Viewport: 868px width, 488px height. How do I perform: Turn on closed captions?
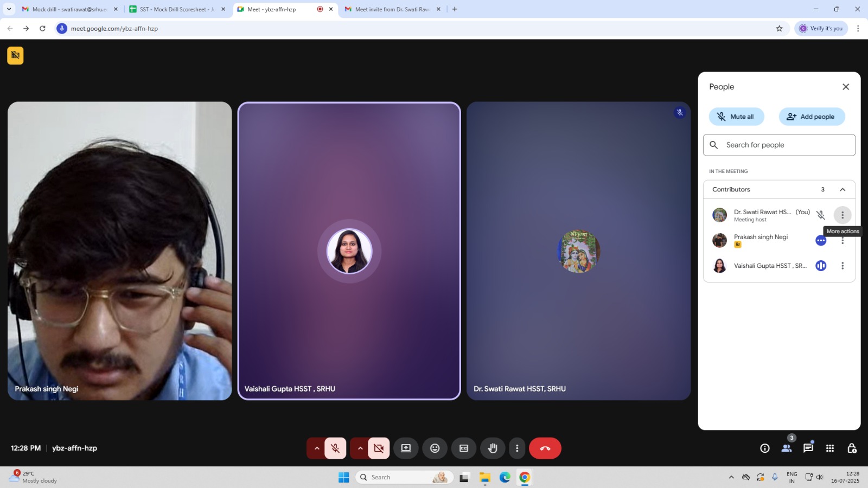[464, 448]
